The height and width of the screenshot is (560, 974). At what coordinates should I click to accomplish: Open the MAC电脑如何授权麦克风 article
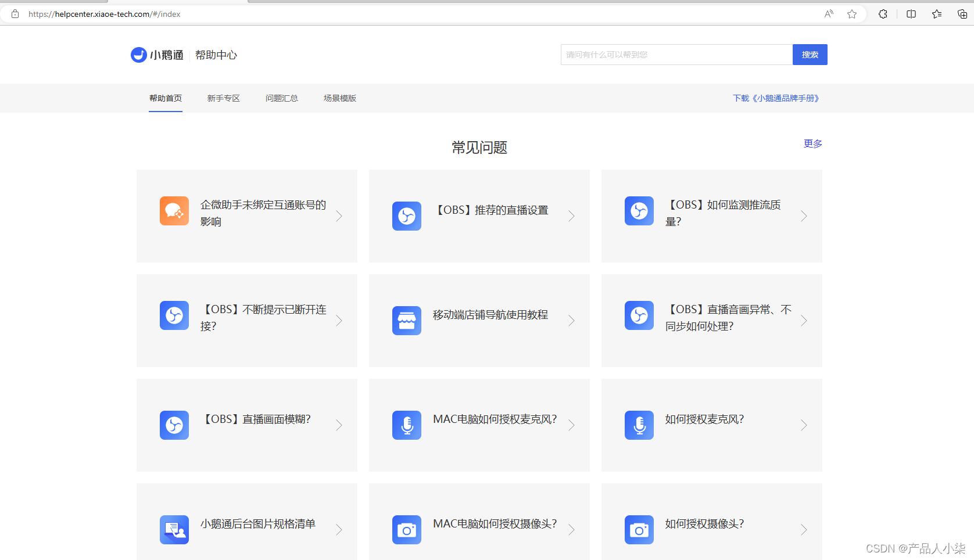tap(495, 419)
